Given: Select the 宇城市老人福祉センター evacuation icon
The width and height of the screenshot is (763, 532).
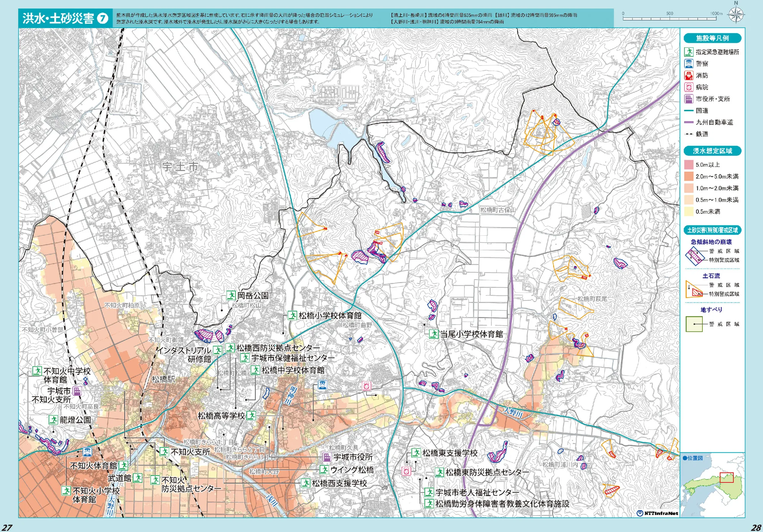Looking at the screenshot, I should (x=429, y=492).
